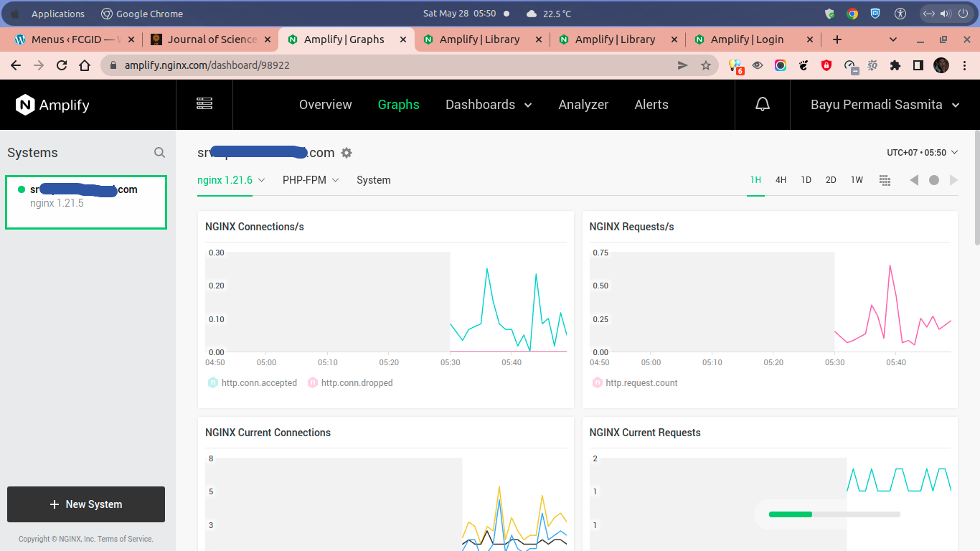980x551 pixels.
Task: Step forward in time with right arrow
Action: click(x=953, y=180)
